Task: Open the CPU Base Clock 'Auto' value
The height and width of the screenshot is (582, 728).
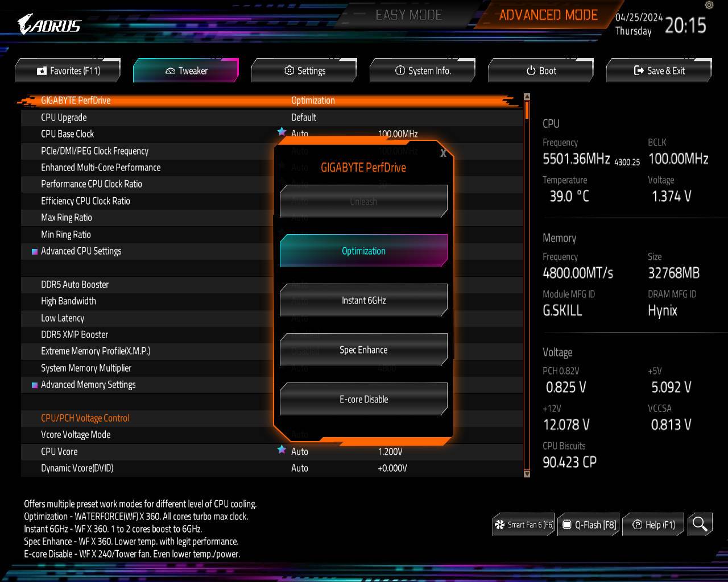Action: coord(300,134)
